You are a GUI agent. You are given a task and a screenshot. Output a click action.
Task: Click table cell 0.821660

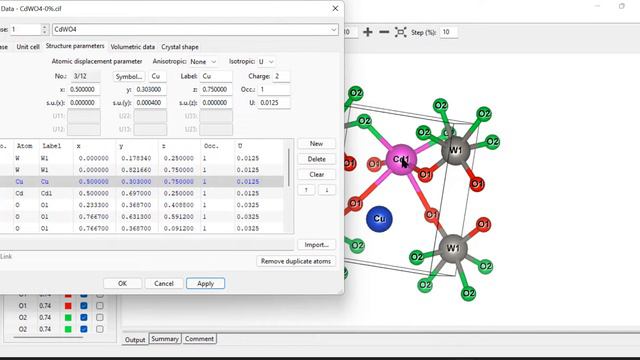point(136,170)
